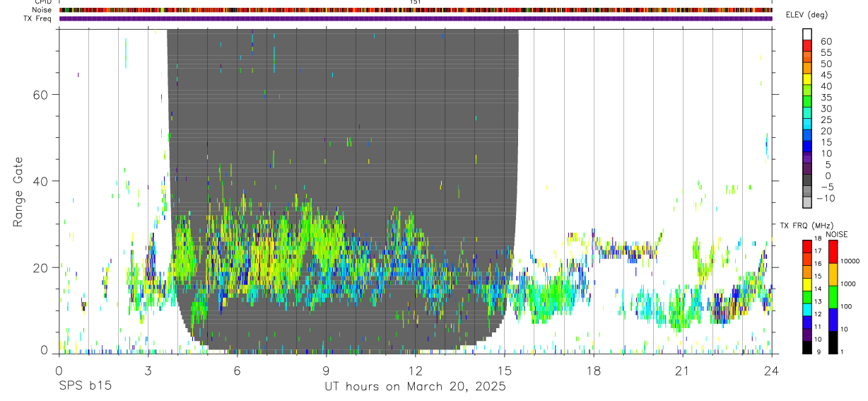Click the "30" label on ELEV color bar
This screenshot has height=401, width=868.
(x=827, y=109)
